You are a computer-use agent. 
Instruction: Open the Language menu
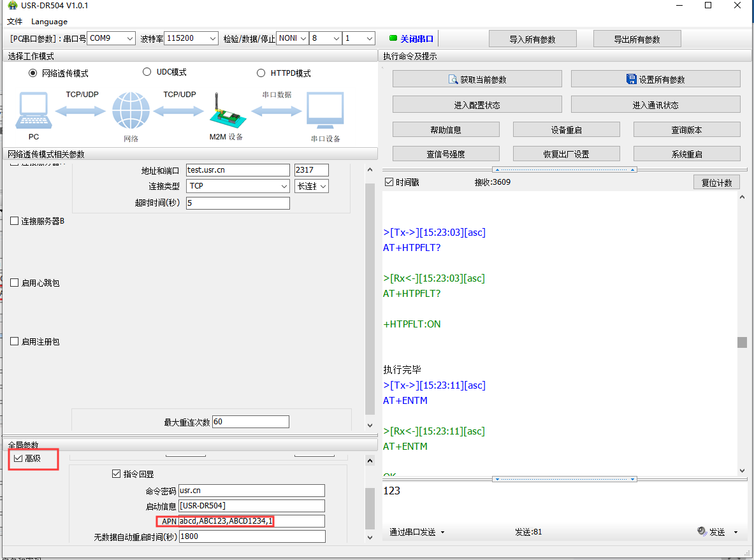pos(49,22)
